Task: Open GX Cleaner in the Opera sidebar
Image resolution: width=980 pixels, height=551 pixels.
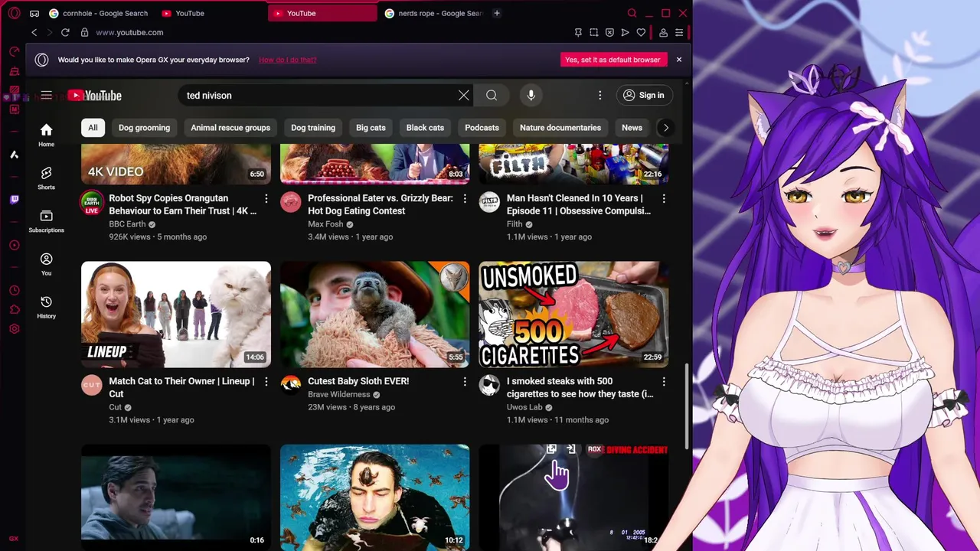Action: 14,71
